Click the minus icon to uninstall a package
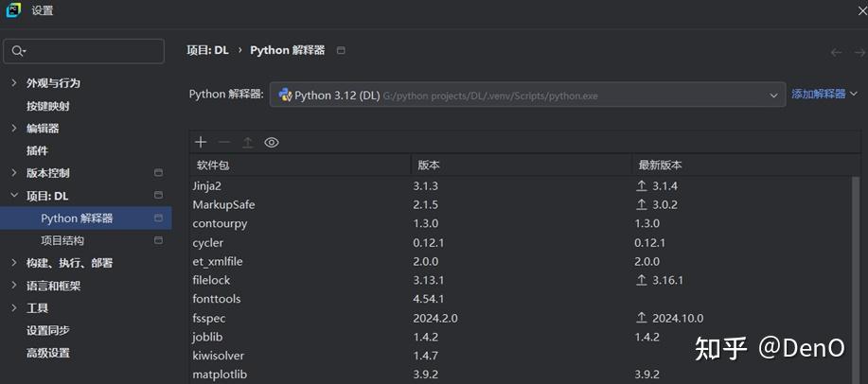 (x=224, y=143)
